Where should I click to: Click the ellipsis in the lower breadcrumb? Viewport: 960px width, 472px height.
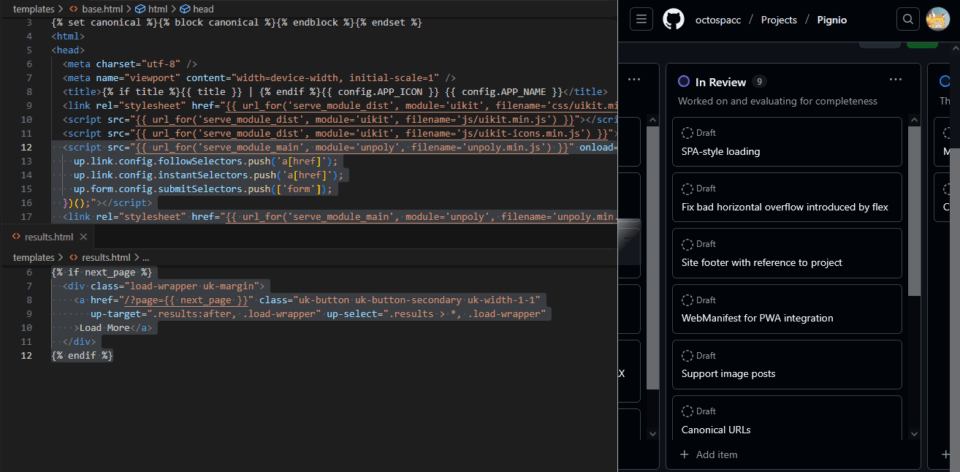[x=146, y=258]
